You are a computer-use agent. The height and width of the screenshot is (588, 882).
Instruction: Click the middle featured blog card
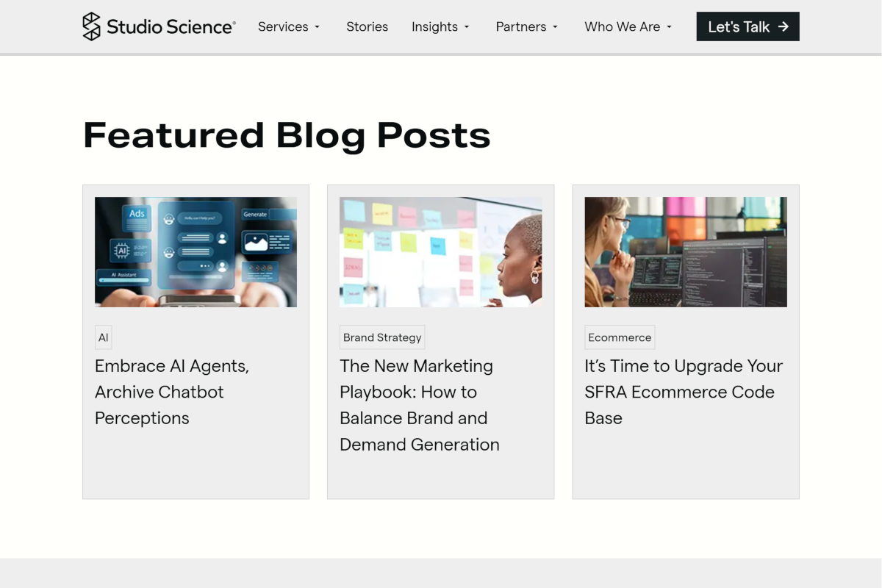(440, 341)
